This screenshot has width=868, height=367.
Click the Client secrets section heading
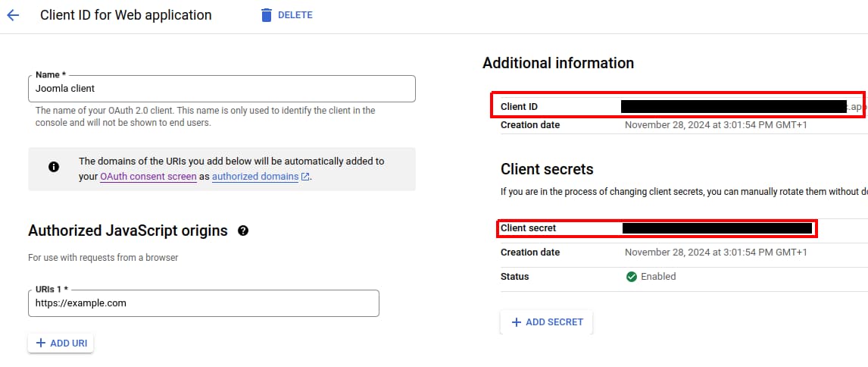[547, 169]
